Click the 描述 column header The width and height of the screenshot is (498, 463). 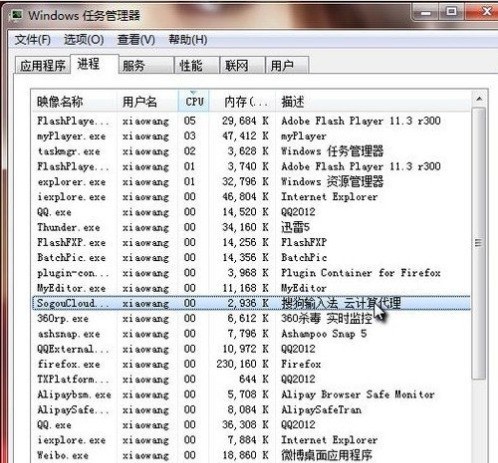[x=373, y=101]
